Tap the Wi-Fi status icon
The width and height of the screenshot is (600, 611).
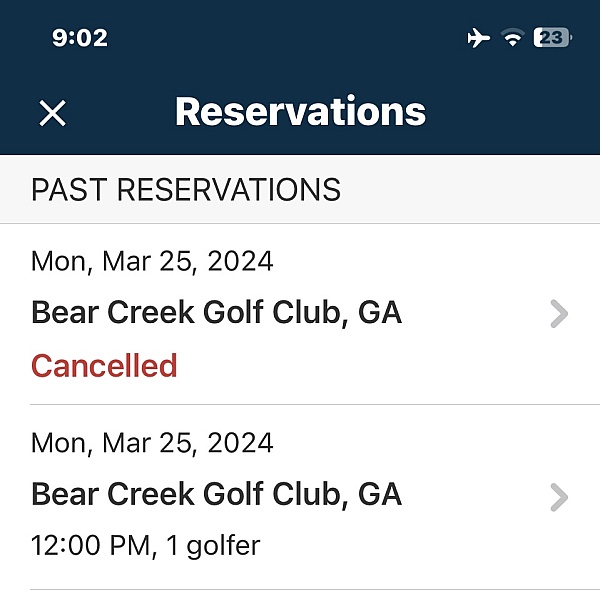[x=513, y=38]
